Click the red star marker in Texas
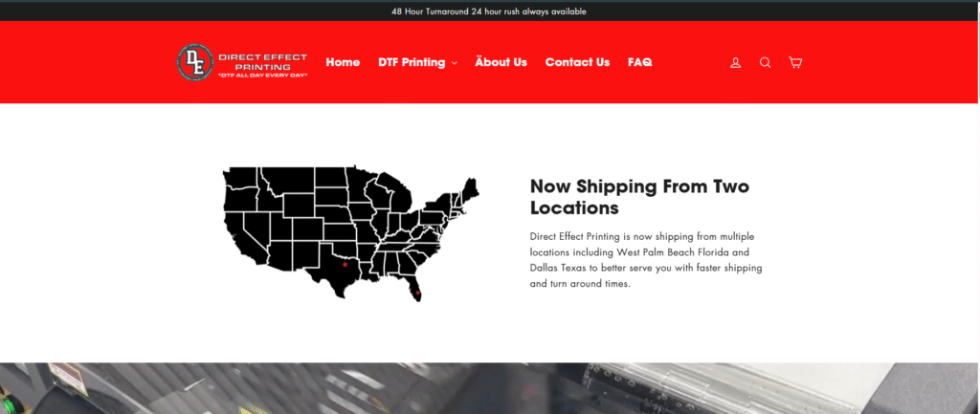Image resolution: width=980 pixels, height=414 pixels. (x=345, y=265)
